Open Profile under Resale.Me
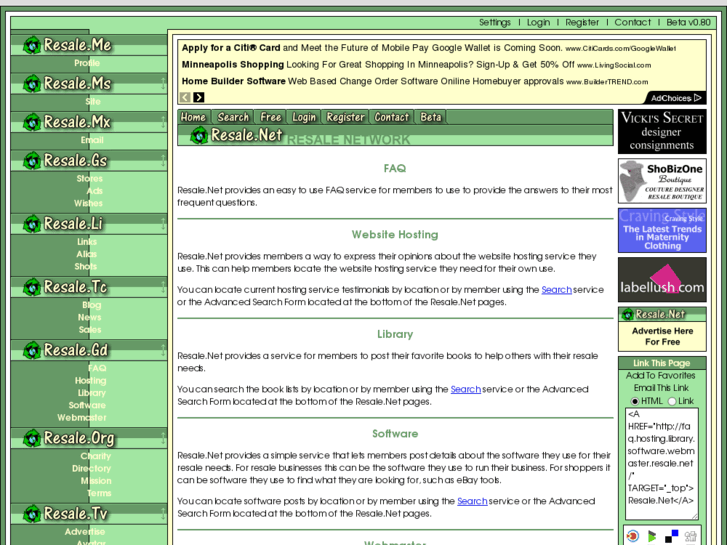Viewport: 727px width, 545px height. (x=87, y=63)
